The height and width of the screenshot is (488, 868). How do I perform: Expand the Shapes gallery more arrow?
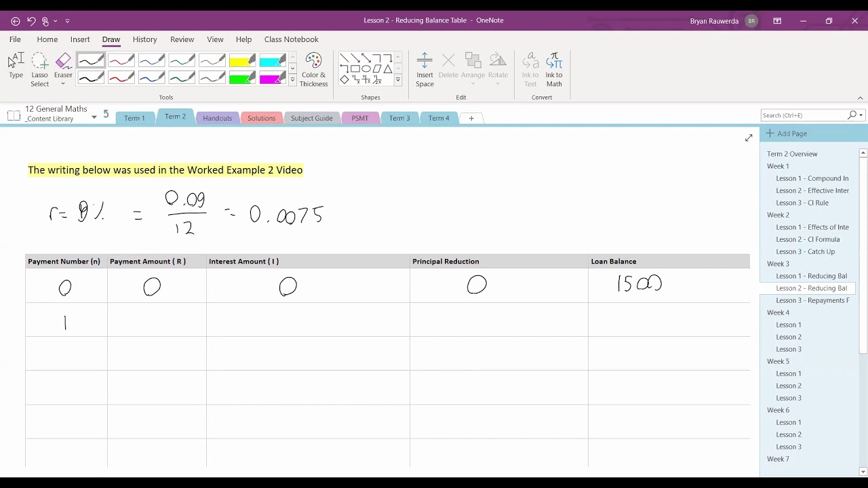tap(398, 80)
